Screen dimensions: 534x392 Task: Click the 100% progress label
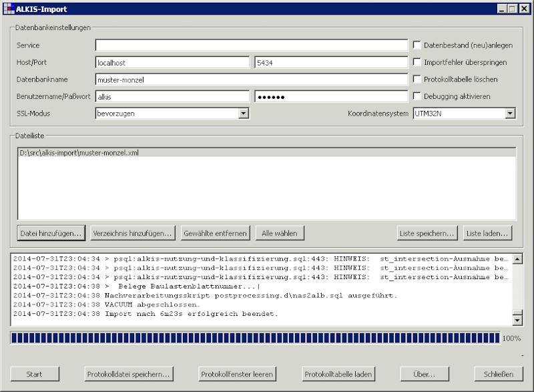pos(511,338)
